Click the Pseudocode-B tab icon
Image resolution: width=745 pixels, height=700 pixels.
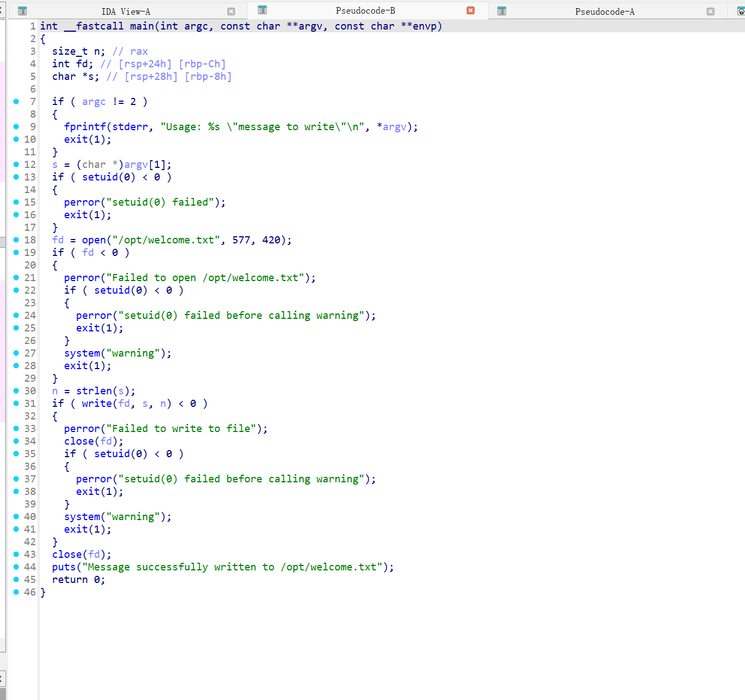click(262, 10)
